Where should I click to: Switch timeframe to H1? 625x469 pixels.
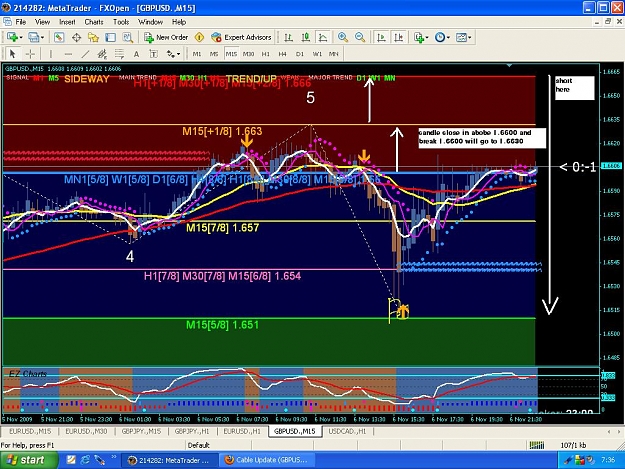(265, 54)
